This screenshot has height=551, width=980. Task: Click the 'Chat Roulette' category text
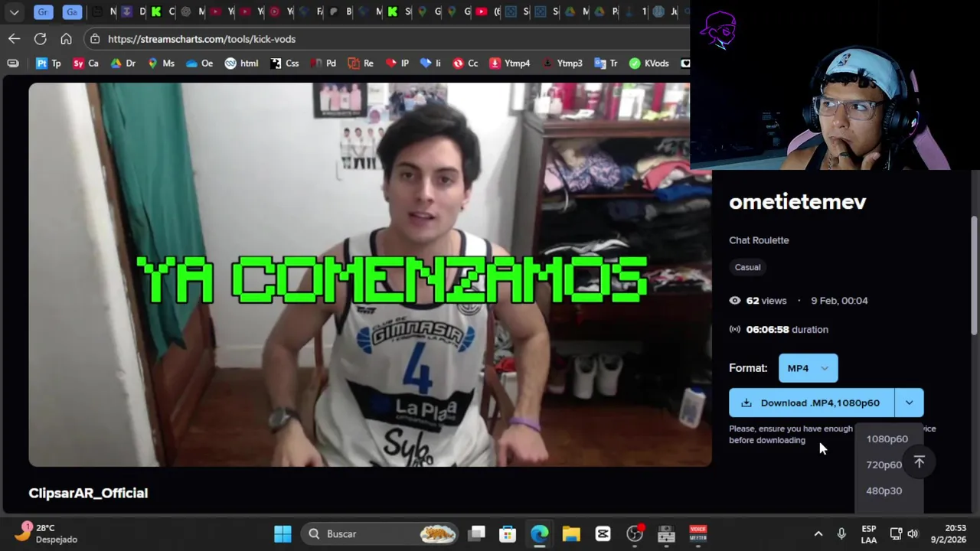click(759, 240)
